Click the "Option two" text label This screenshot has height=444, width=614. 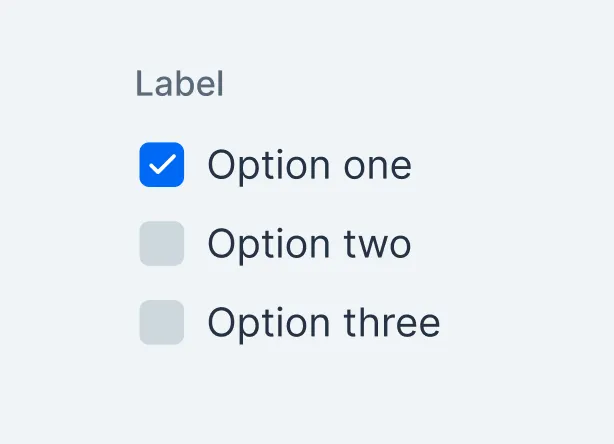click(309, 244)
